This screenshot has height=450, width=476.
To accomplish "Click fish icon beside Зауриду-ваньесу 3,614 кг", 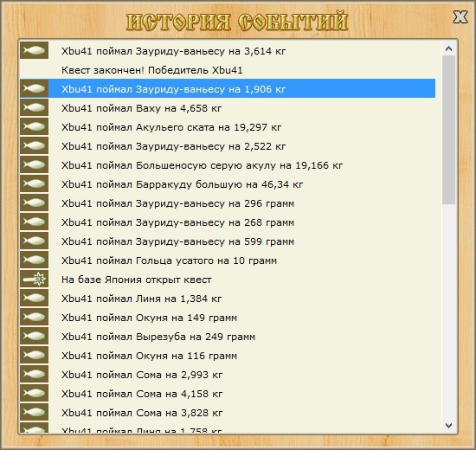I will tap(34, 50).
